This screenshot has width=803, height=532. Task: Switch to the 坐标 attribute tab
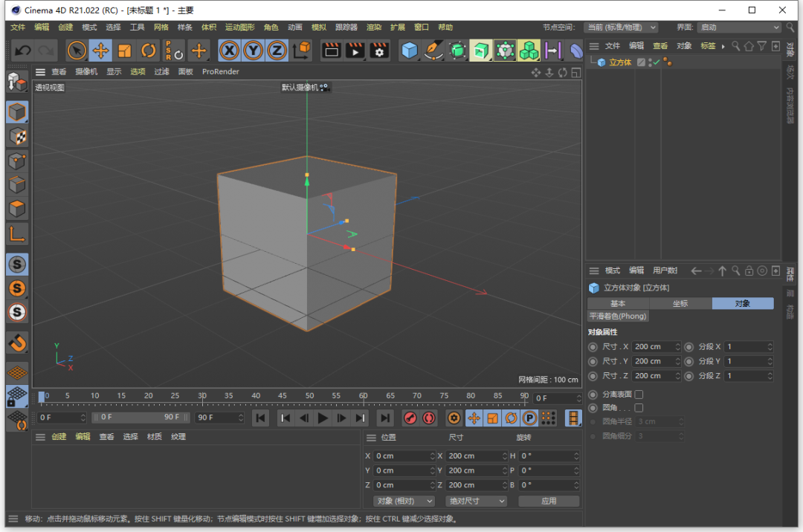(x=680, y=304)
